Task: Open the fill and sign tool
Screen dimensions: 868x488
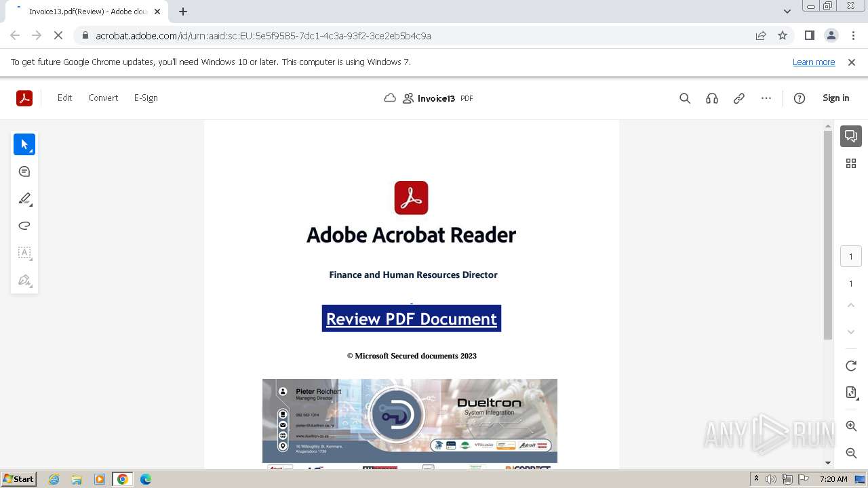Action: (24, 280)
